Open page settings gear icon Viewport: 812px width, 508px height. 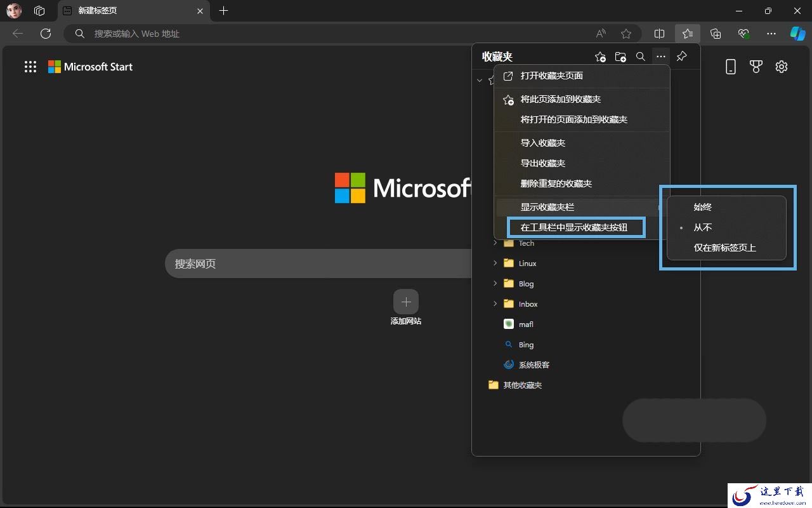(782, 67)
